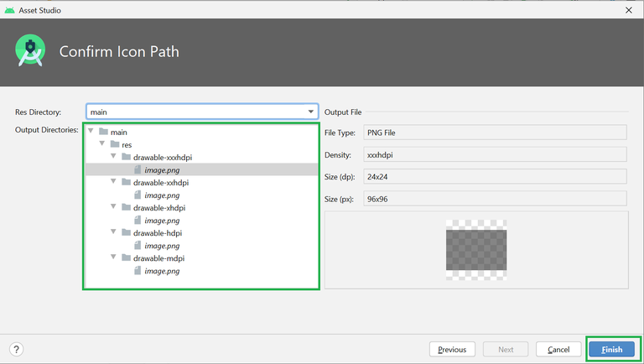Select the drawable-xxxhdpi folder row
Image resolution: width=644 pixels, height=364 pixels.
point(201,158)
